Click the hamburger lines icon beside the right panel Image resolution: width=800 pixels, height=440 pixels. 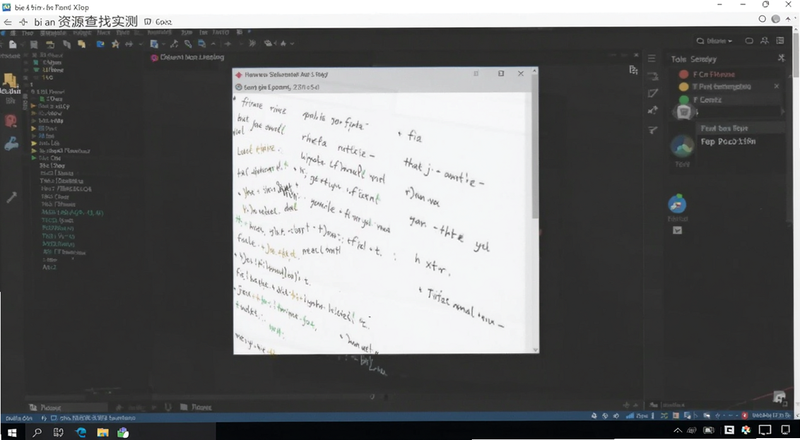coord(652,59)
